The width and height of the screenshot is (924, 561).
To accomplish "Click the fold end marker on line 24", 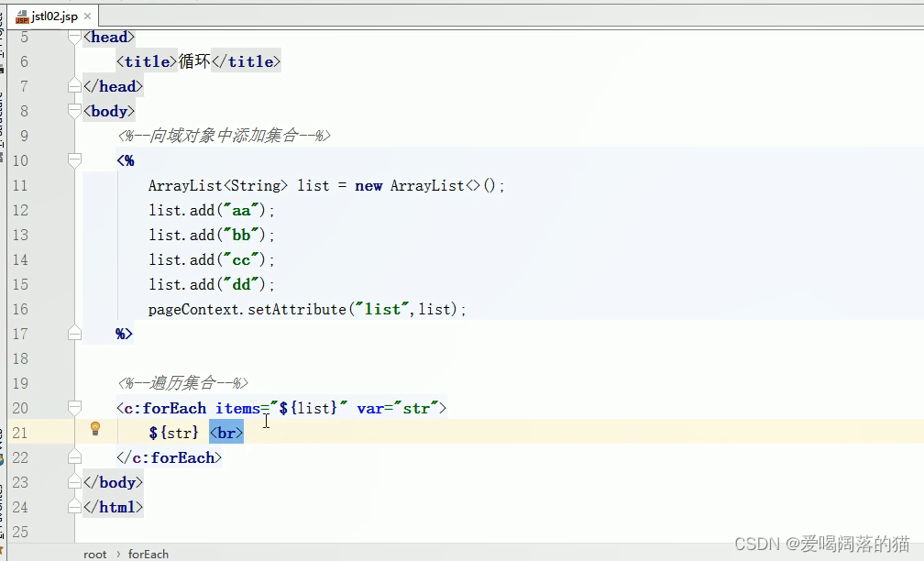I will (74, 507).
